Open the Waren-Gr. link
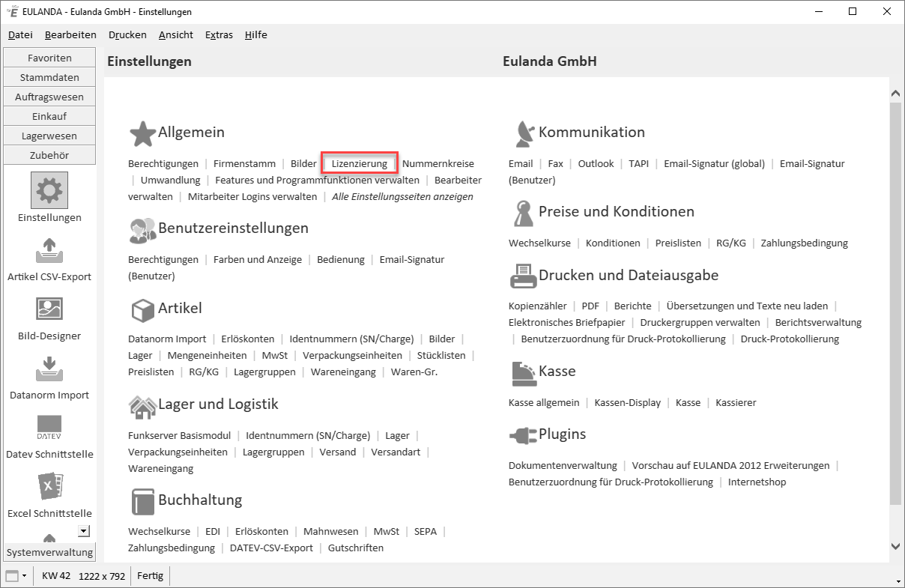The height and width of the screenshot is (588, 905). [414, 372]
